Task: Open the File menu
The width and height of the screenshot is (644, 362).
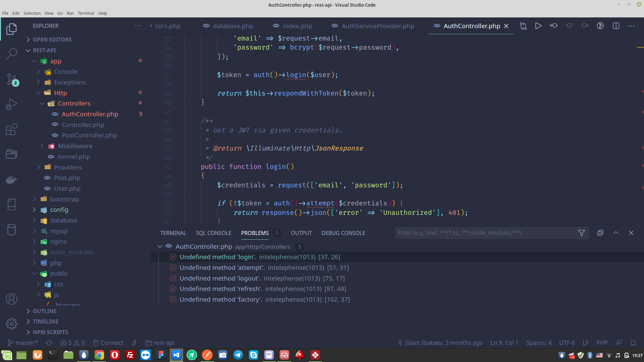Action: (x=5, y=13)
